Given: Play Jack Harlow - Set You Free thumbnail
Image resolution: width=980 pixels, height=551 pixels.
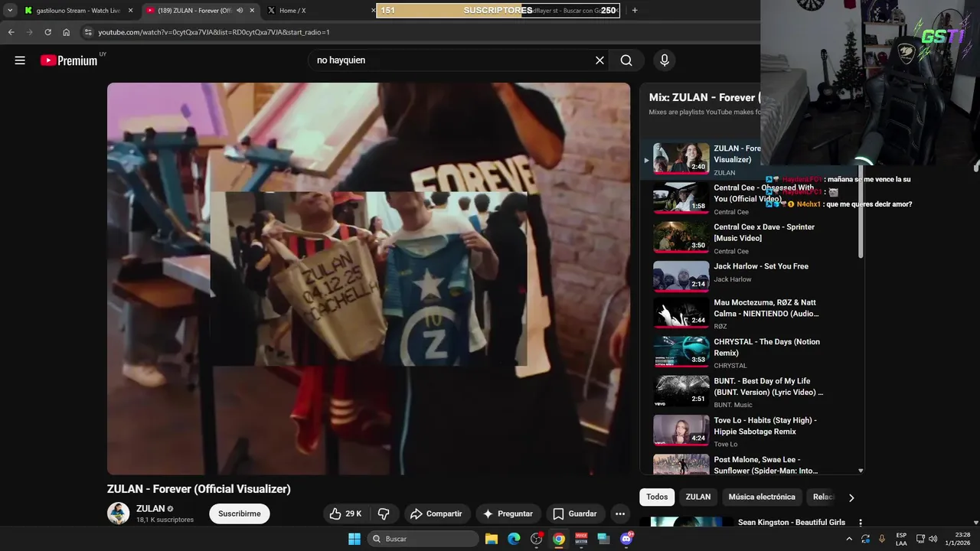Looking at the screenshot, I should (681, 275).
